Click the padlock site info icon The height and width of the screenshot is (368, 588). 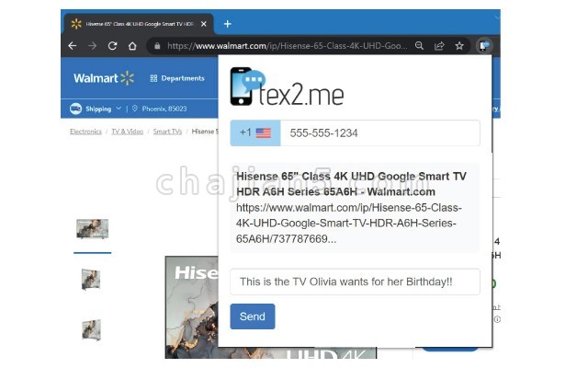click(157, 46)
